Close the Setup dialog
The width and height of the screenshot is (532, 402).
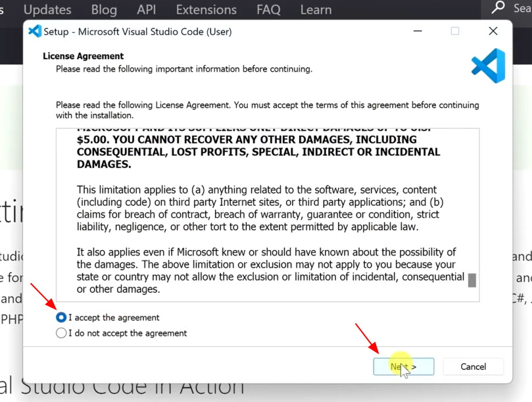click(x=493, y=31)
